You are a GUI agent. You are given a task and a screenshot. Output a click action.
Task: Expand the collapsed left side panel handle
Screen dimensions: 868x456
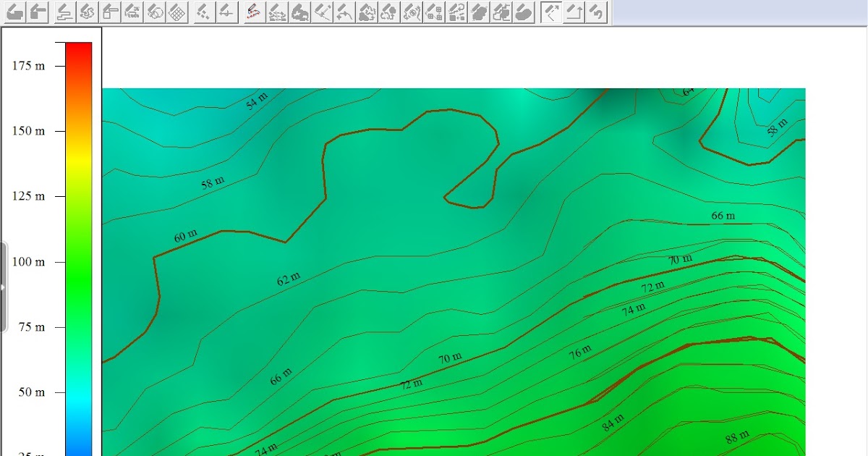coord(3,287)
